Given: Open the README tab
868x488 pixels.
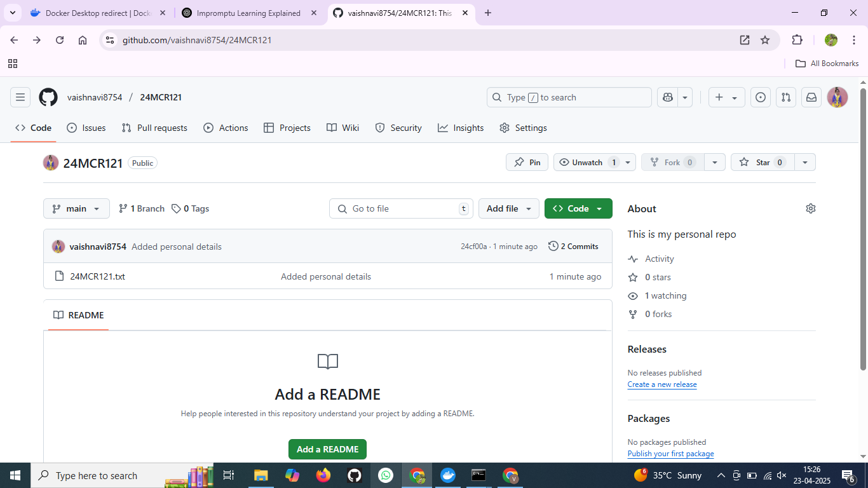Looking at the screenshot, I should pyautogui.click(x=79, y=315).
